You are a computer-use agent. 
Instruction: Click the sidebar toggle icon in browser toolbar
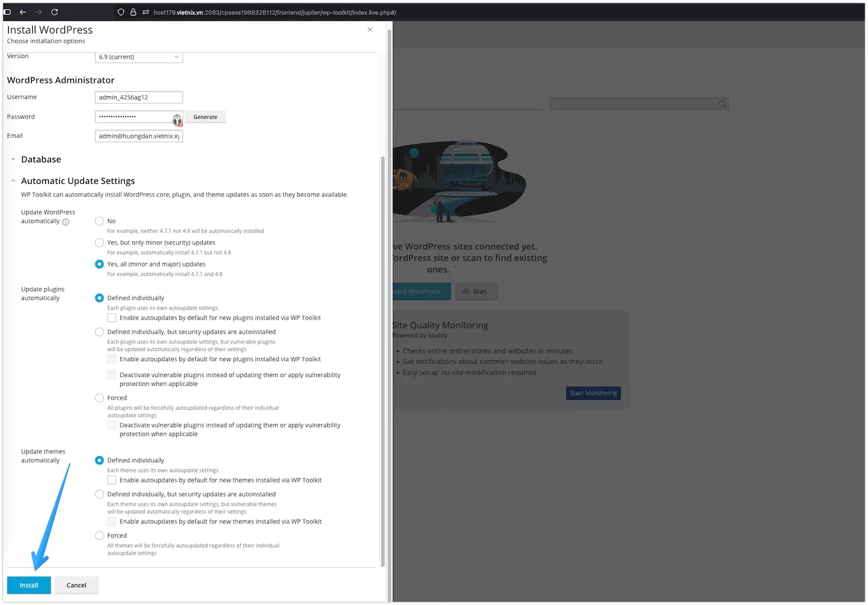click(x=7, y=11)
